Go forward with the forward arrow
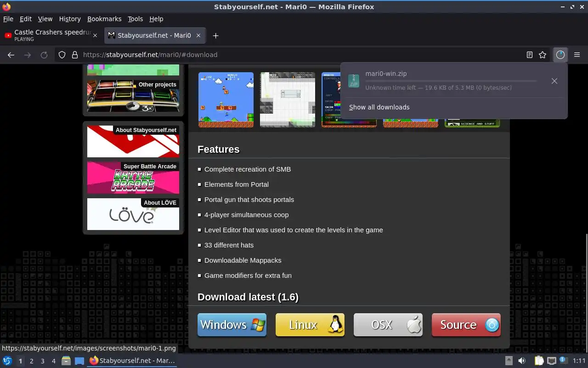588x368 pixels. click(28, 55)
